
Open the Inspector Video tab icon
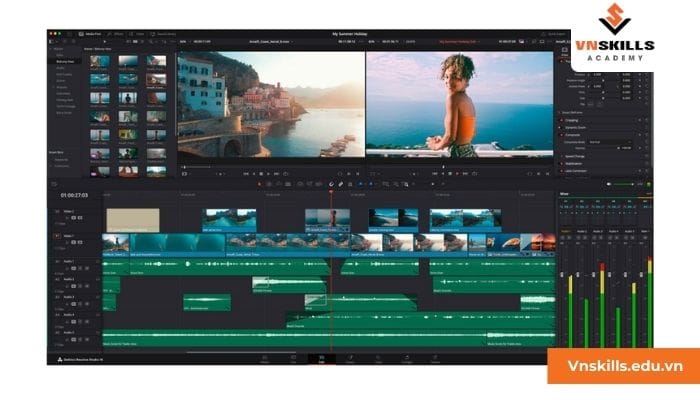[x=565, y=51]
